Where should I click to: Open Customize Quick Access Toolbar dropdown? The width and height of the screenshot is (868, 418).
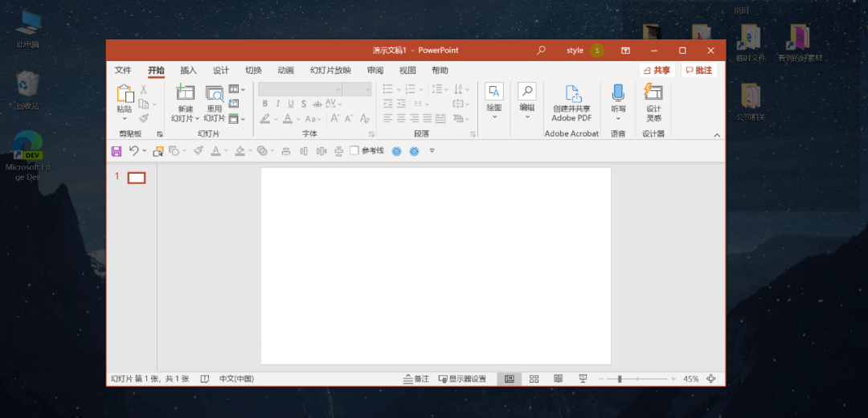point(432,150)
